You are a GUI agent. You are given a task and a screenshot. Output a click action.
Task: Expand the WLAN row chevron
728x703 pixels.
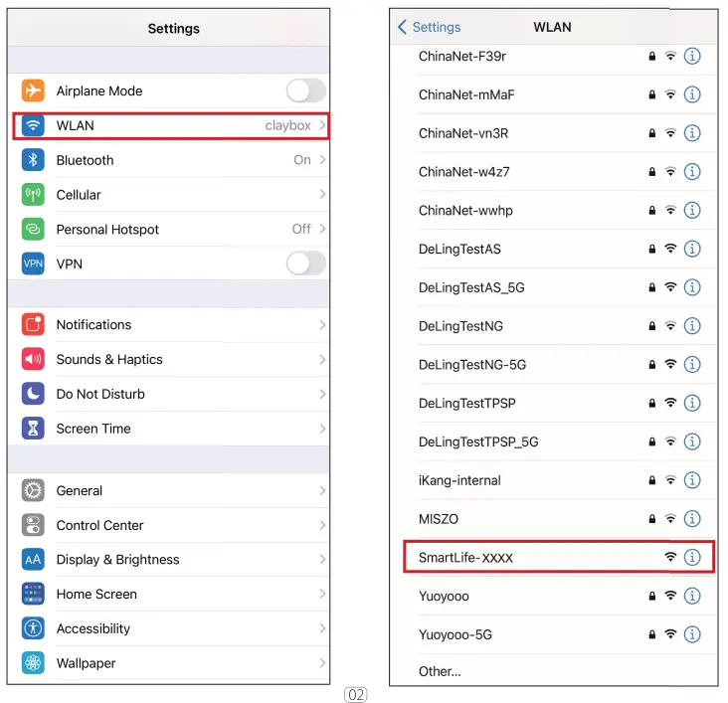click(x=322, y=126)
